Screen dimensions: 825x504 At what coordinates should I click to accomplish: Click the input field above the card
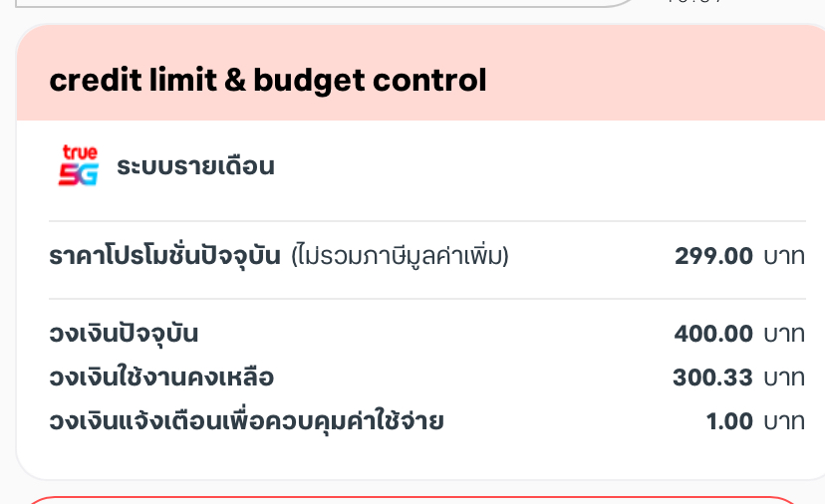click(319, 3)
